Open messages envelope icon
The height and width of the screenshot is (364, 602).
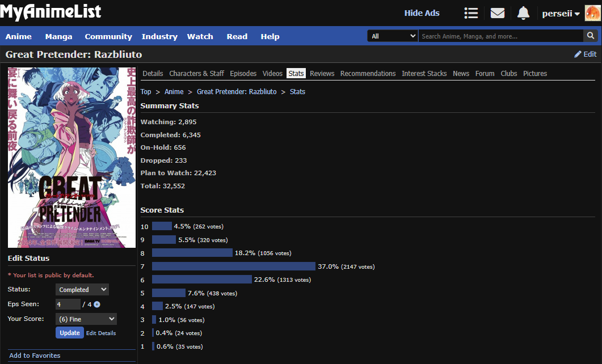(498, 13)
